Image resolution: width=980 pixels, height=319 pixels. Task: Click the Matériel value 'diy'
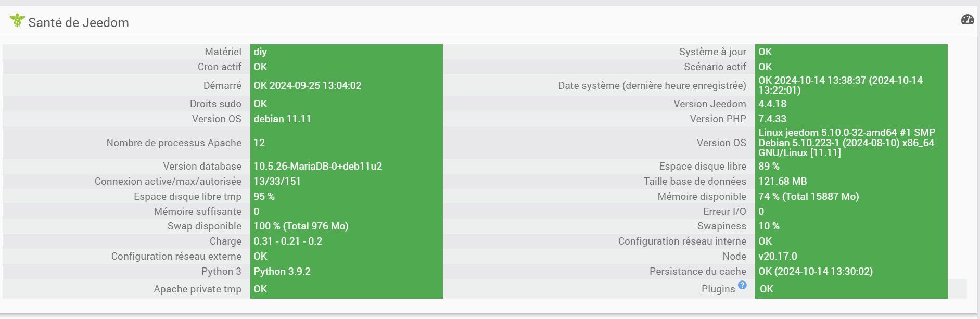tap(260, 52)
